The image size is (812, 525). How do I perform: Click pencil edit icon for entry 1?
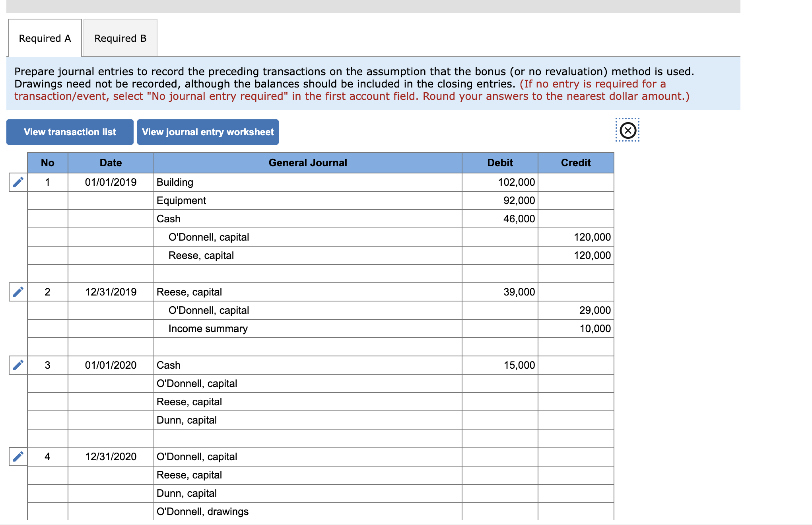(18, 182)
